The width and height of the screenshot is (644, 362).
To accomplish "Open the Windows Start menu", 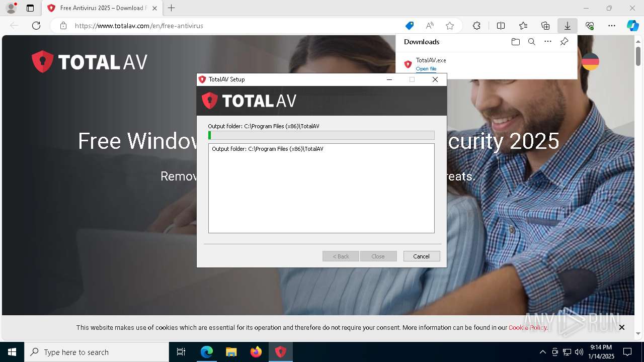I will click(x=12, y=352).
